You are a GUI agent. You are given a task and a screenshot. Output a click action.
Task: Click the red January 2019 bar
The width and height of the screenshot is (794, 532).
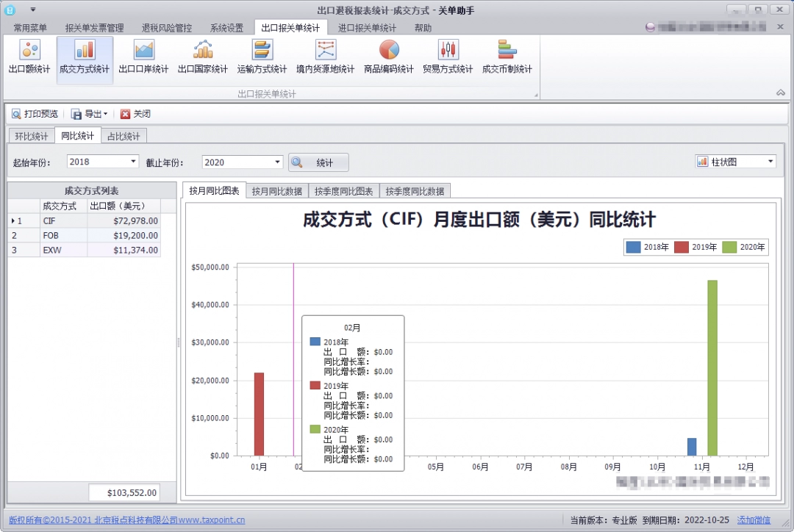tap(259, 414)
